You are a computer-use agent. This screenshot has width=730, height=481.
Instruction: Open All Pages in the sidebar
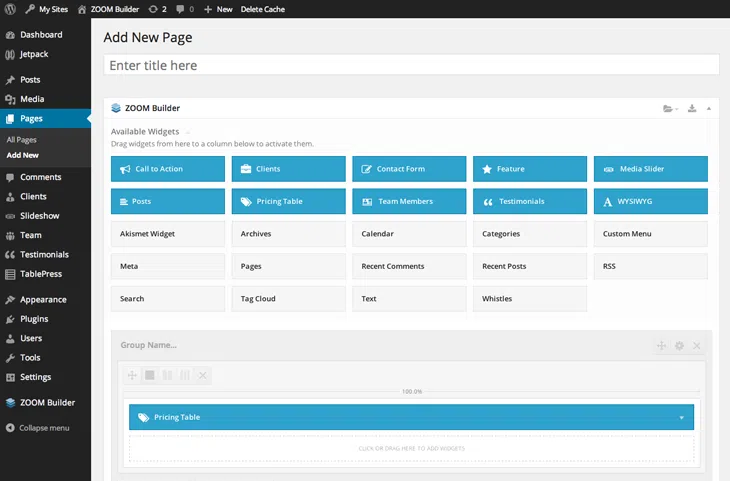pyautogui.click(x=22, y=140)
